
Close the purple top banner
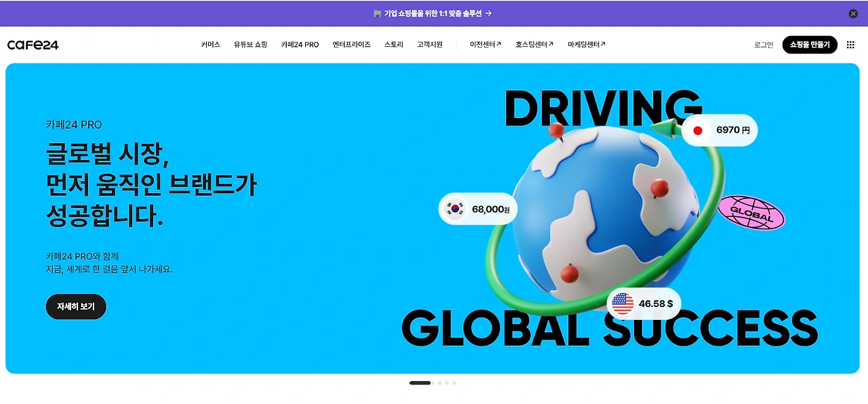pyautogui.click(x=853, y=14)
